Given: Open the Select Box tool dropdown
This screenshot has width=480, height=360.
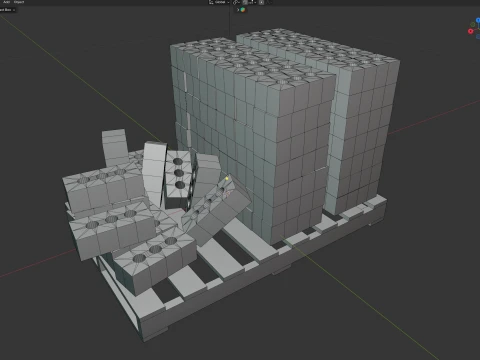Looking at the screenshot, I should tap(7, 10).
